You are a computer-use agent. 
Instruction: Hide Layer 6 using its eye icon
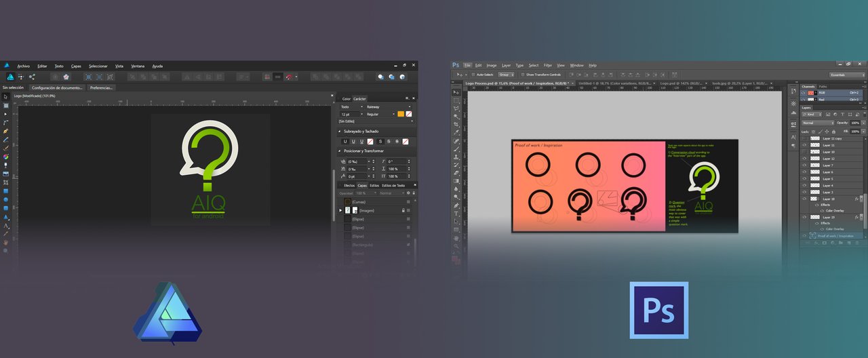click(x=804, y=172)
